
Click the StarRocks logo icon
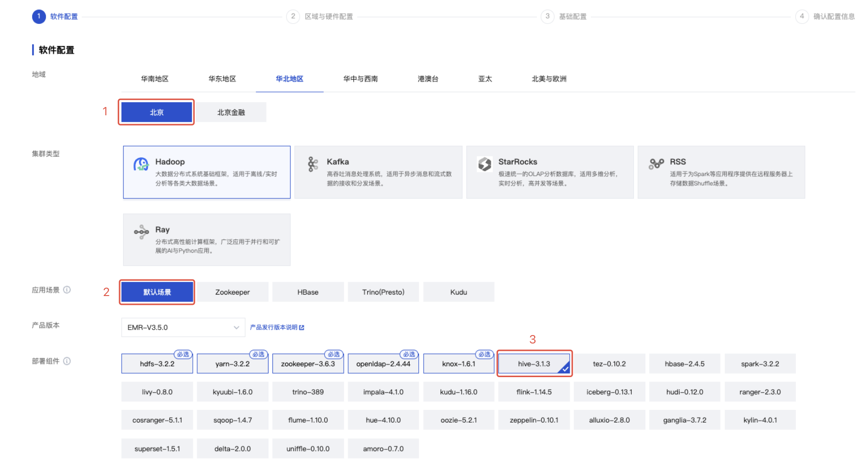484,164
